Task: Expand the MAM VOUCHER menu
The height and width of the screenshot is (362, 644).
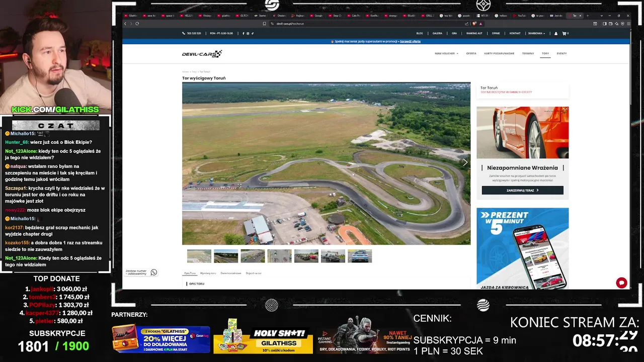Action: click(446, 53)
